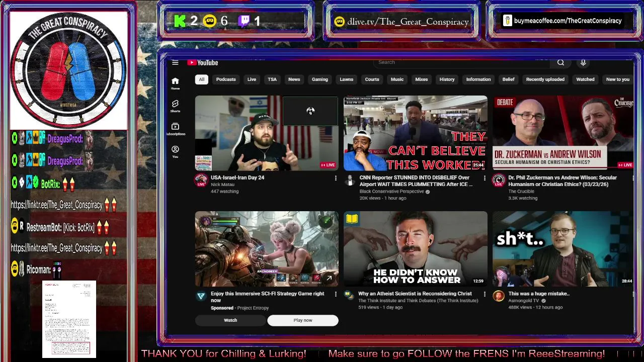
Task: Select the Information filter chip
Action: tap(478, 79)
